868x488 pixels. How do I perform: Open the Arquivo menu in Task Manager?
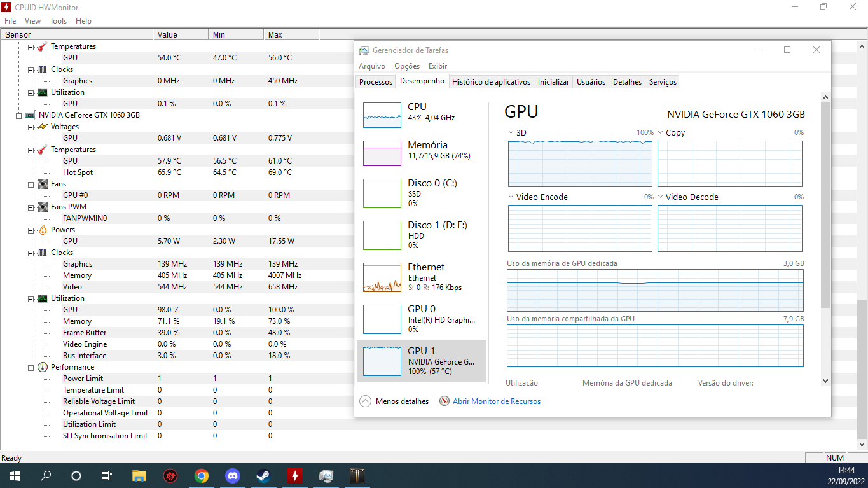click(x=372, y=66)
